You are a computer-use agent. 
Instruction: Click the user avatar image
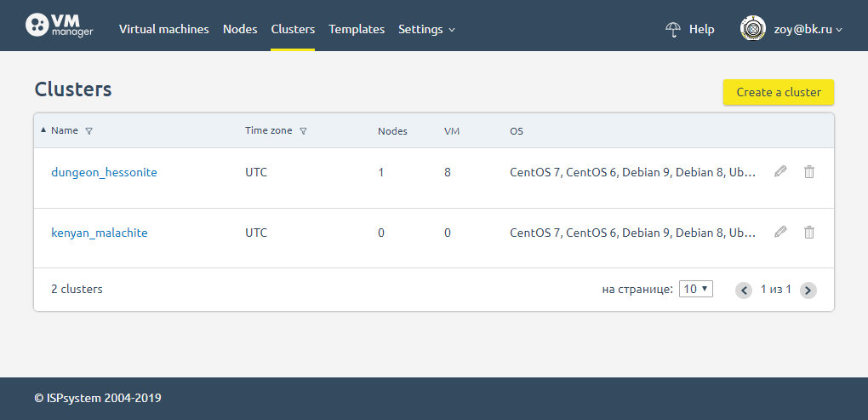(753, 29)
